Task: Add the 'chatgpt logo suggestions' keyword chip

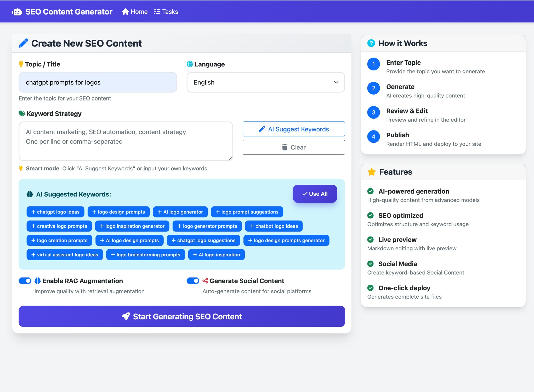Action: click(203, 240)
